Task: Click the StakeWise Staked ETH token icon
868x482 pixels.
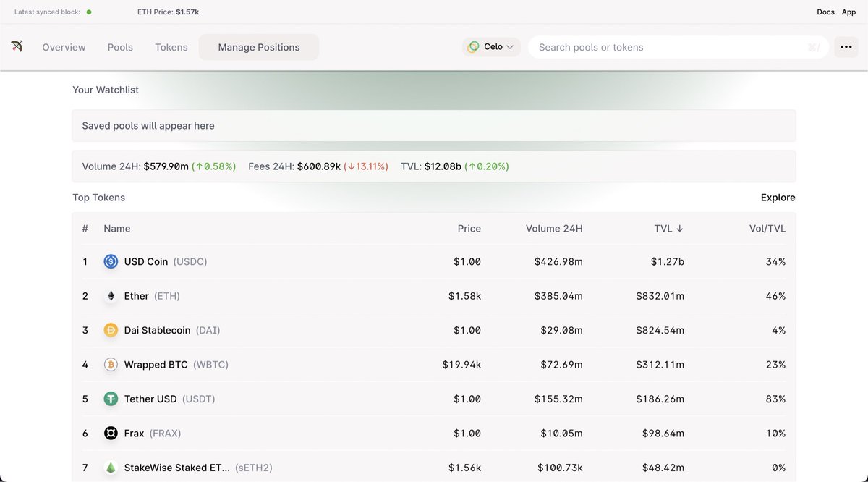Action: tap(111, 468)
